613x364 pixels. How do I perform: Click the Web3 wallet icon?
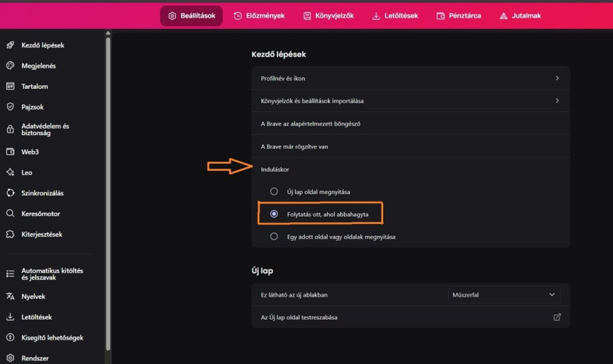coord(11,152)
